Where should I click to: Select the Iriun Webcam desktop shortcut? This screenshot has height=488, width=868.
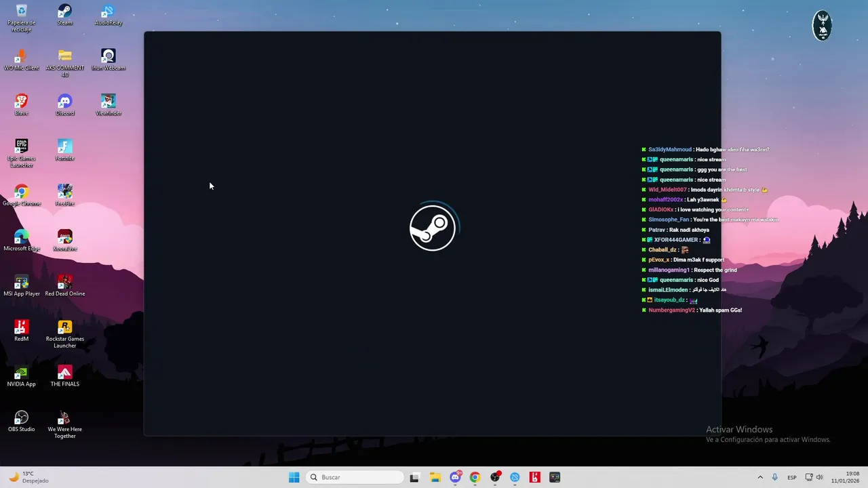point(108,60)
